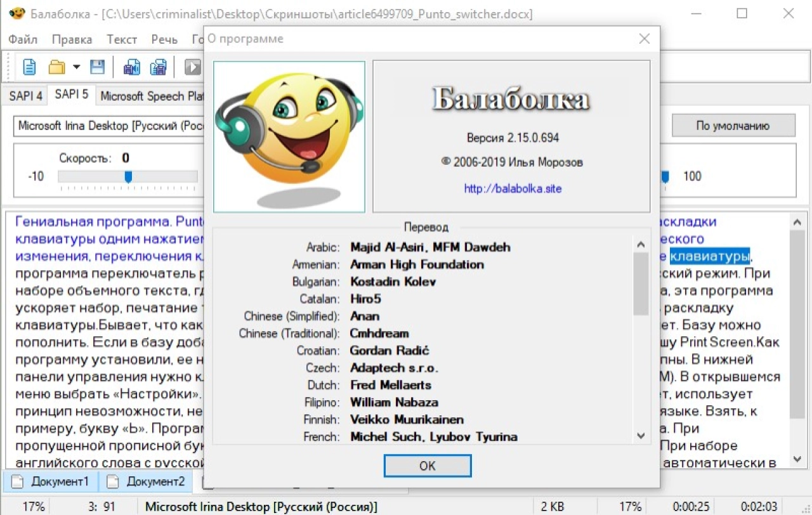This screenshot has width=812, height=515.
Task: Click translator name Michel Such, Lyubov Tyurina
Action: tap(434, 436)
